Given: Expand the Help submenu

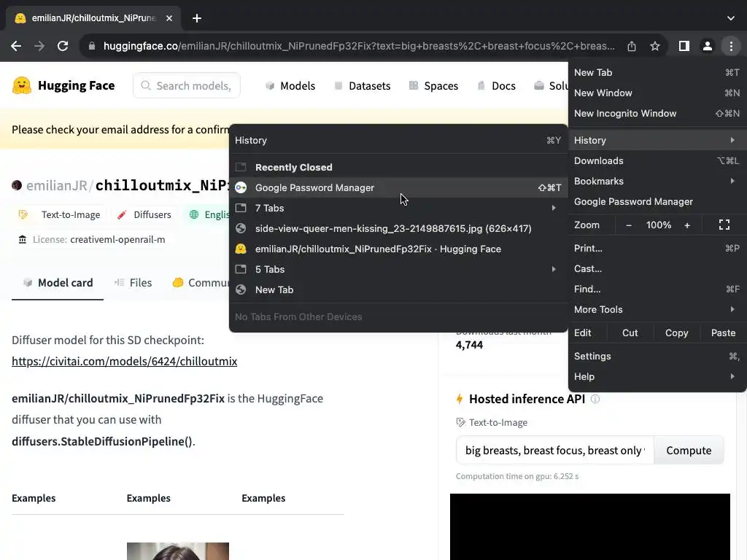Looking at the screenshot, I should [x=657, y=377].
